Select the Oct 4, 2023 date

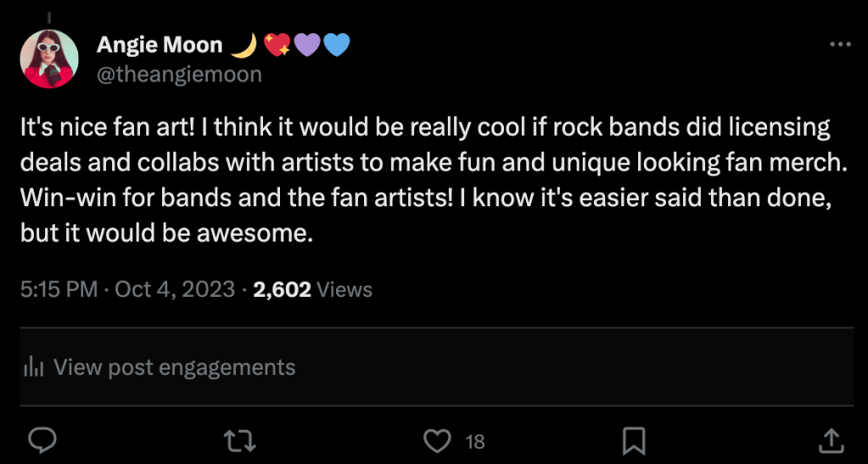pos(174,289)
